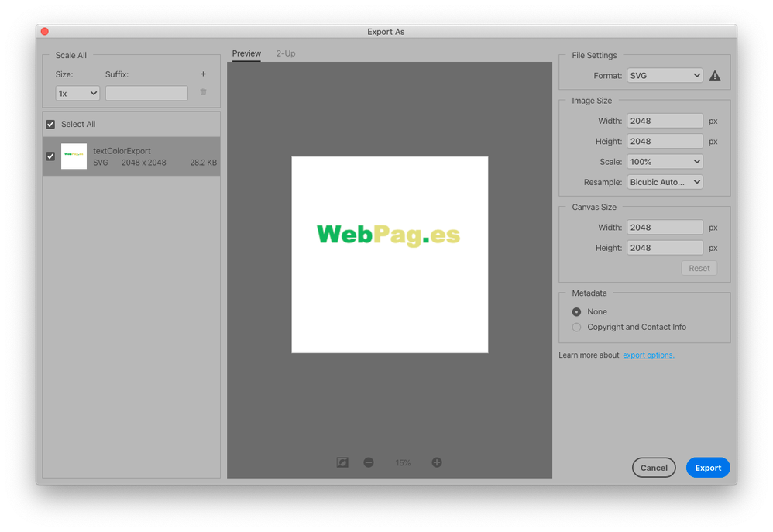Zoom in the preview with plus icon
Viewport: 773px width, 532px height.
pos(437,462)
